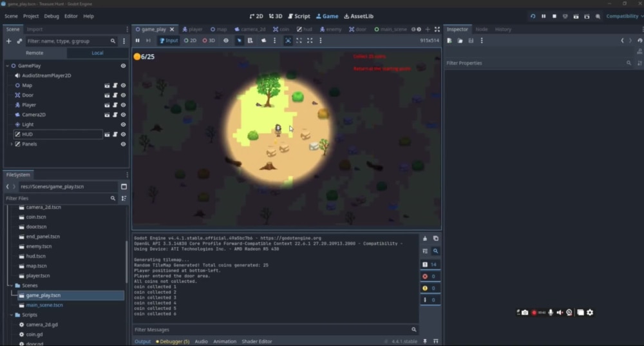Toggle the warning messages filter
Screen dimensions: 644x346
point(430,289)
